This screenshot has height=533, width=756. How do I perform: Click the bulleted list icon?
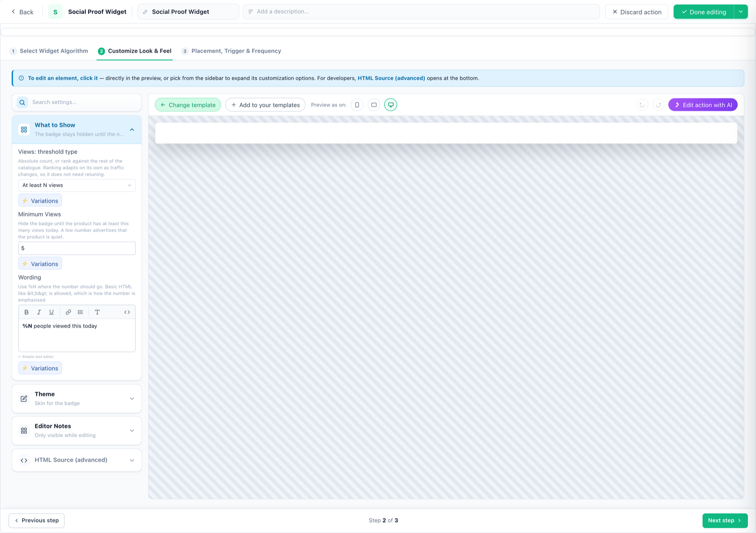coord(81,312)
